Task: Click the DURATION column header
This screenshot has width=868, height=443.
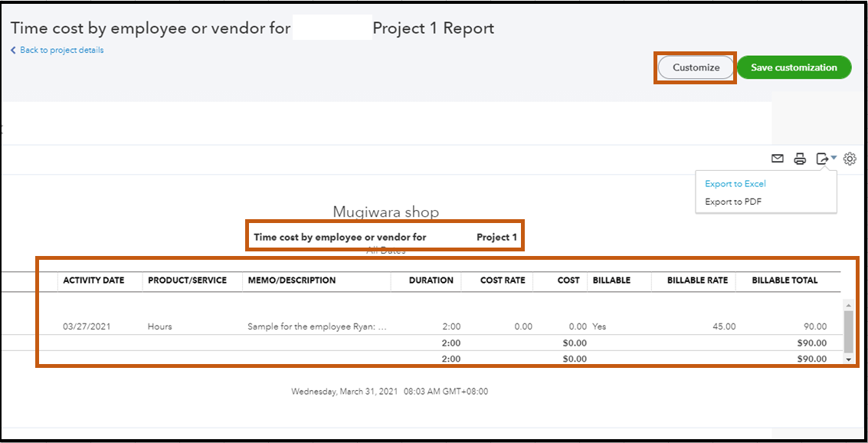Action: click(431, 281)
